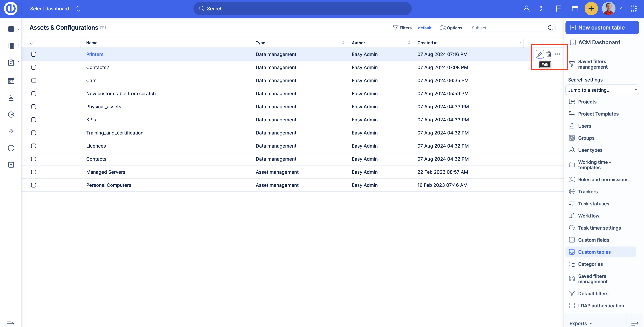
Task: Open the apps grid icon
Action: click(x=633, y=9)
